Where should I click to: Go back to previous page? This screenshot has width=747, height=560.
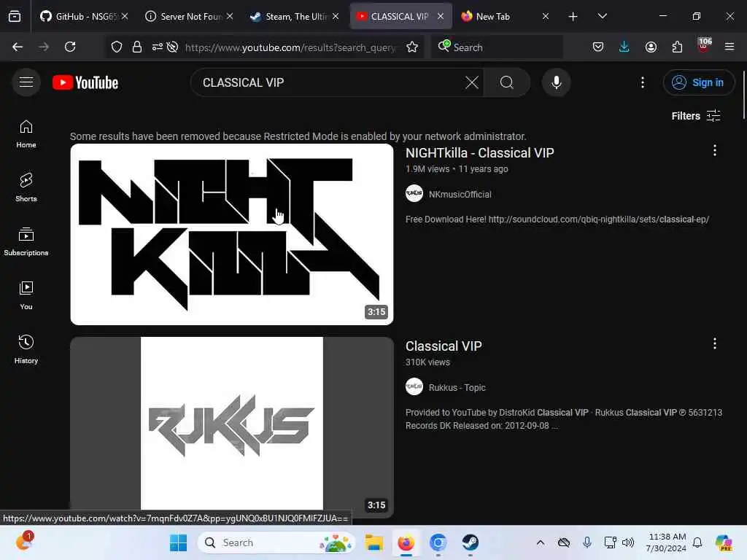coord(18,47)
